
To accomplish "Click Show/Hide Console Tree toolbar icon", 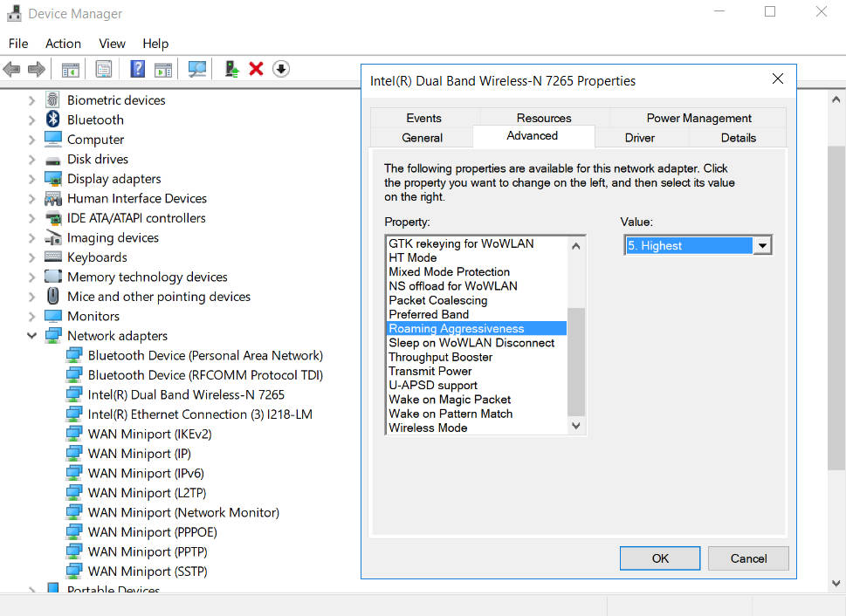I will click(70, 70).
